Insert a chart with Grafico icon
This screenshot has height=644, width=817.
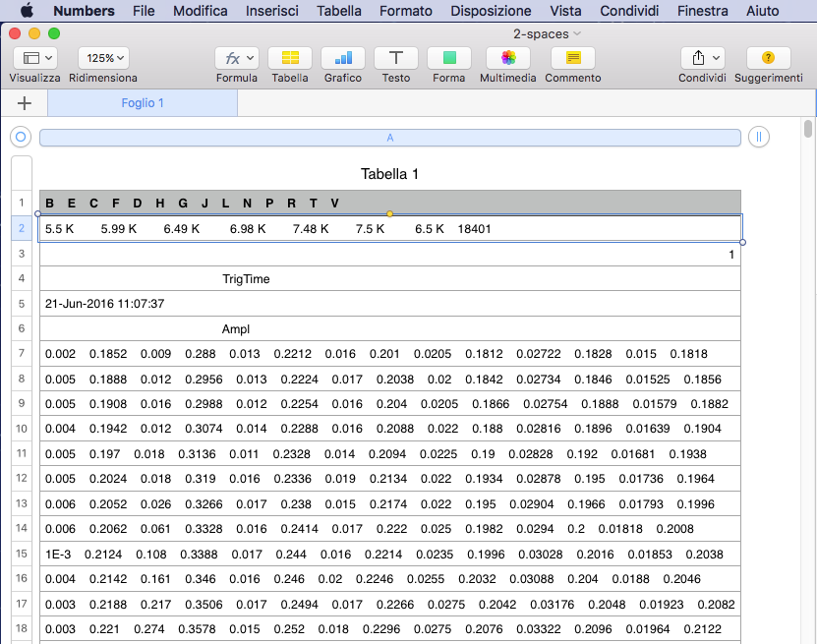(342, 58)
